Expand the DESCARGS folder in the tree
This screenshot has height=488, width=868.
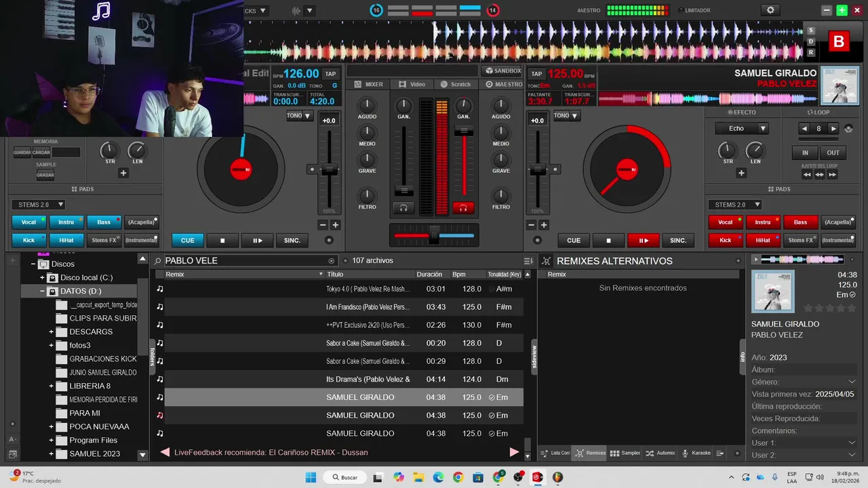coord(51,331)
